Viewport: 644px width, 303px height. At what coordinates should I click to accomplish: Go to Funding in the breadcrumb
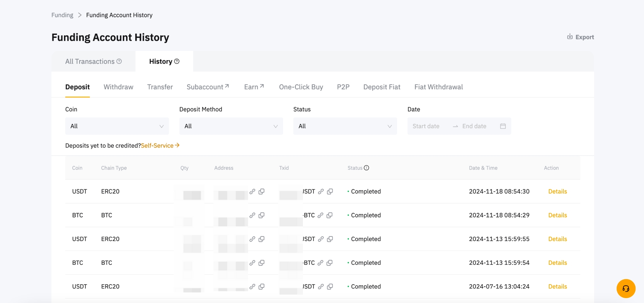(x=62, y=15)
